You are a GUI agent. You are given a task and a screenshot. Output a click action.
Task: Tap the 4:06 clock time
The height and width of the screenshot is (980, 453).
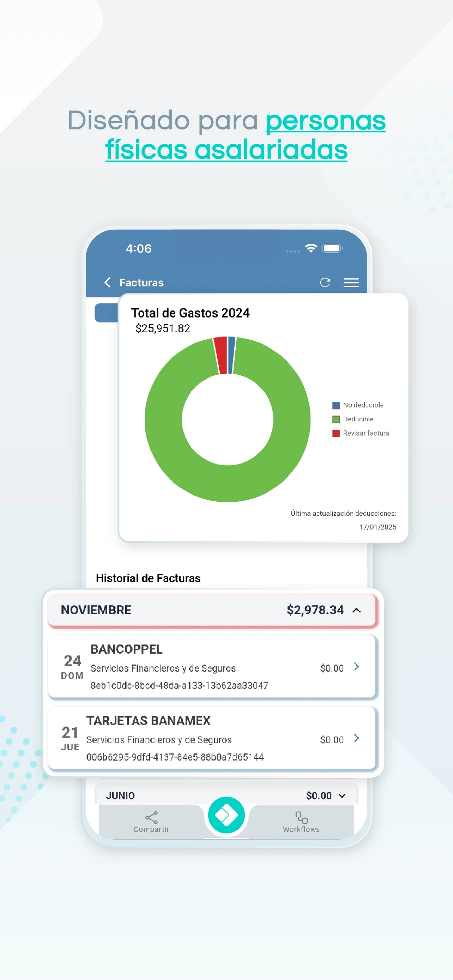tap(139, 248)
